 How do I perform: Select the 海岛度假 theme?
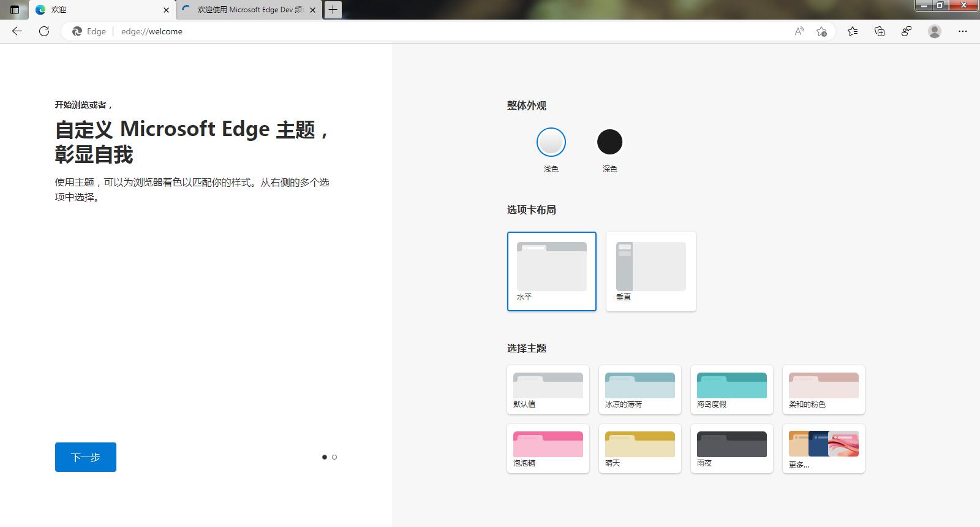pyautogui.click(x=732, y=390)
